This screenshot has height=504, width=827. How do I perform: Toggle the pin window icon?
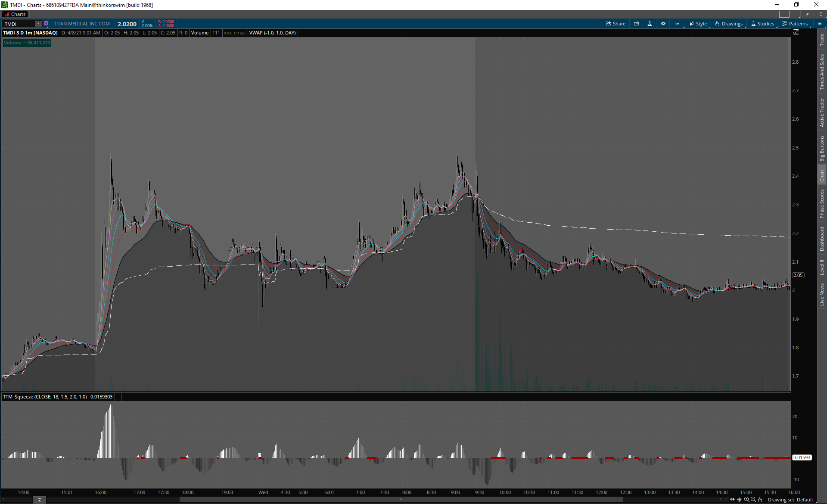[807, 14]
